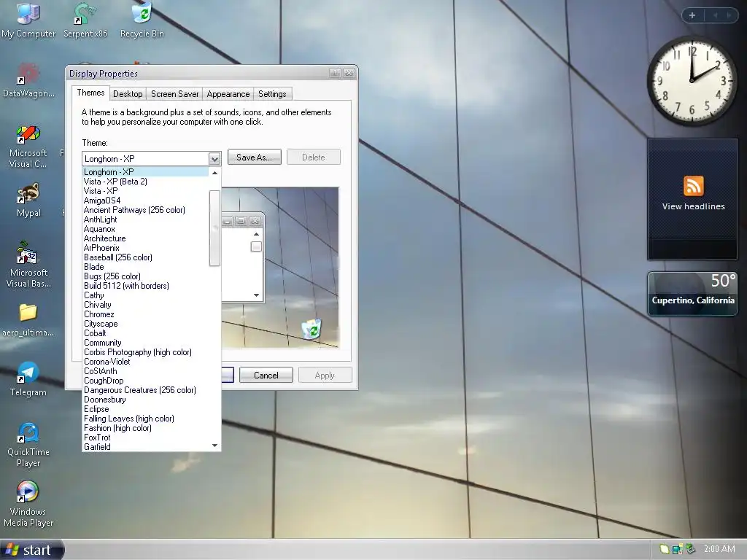This screenshot has height=560, width=747.
Task: Select the Vista - XP theme
Action: tap(145, 191)
